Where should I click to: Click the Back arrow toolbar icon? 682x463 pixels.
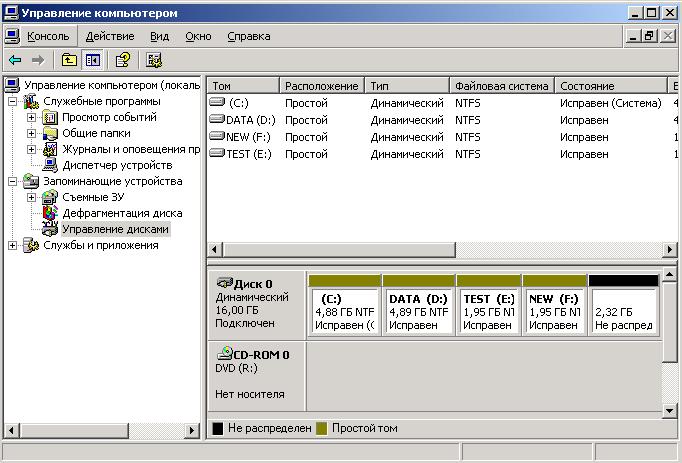15,60
